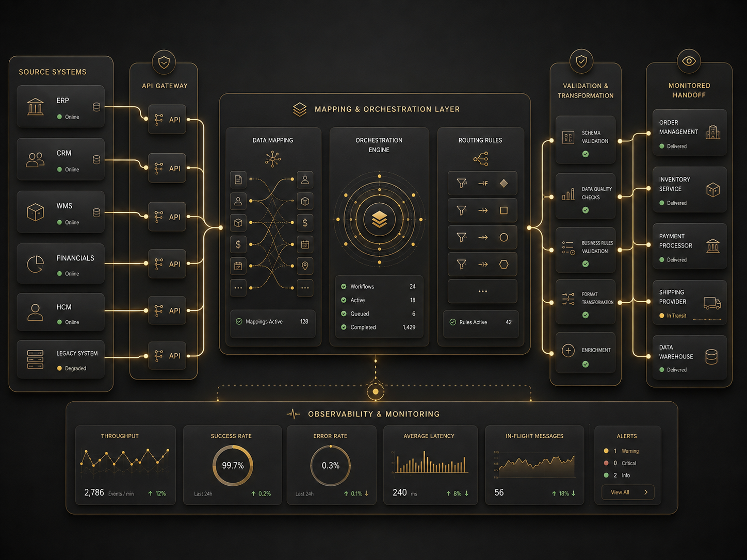Viewport: 747px width, 560px height.
Task: Click the View All chevron arrow
Action: (x=646, y=492)
